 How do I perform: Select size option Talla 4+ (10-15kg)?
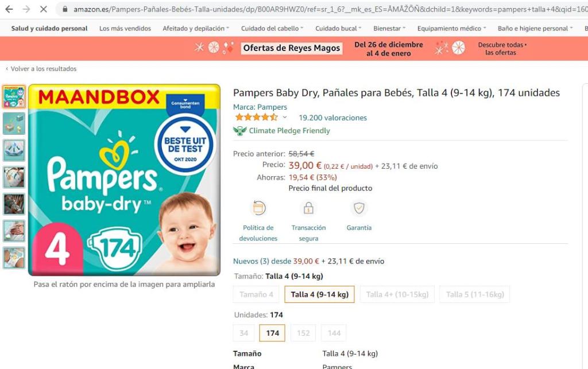pos(397,294)
